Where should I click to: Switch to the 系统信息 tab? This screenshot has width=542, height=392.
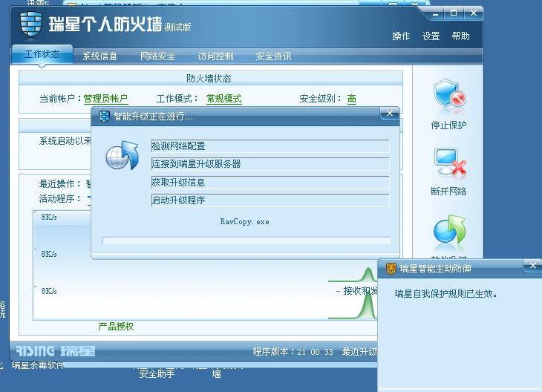[x=99, y=56]
